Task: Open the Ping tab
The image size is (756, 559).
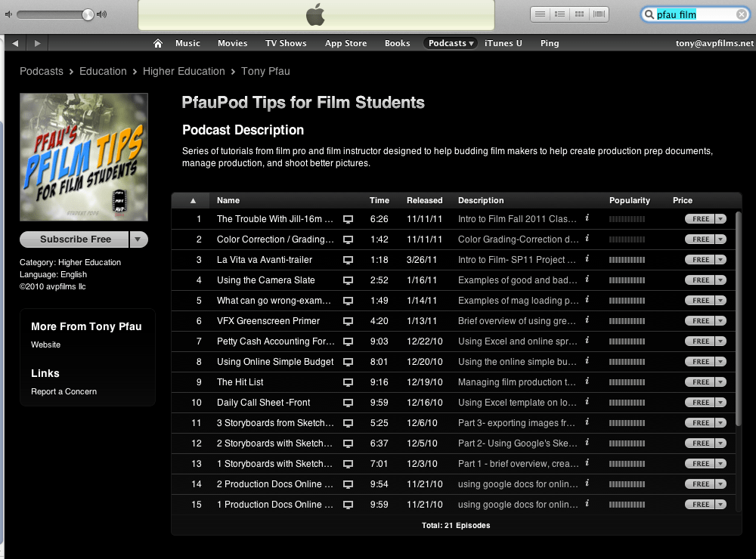Action: point(550,43)
